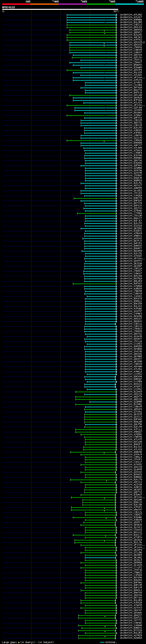Click green alignment bar for UniRef100_A2Q4G8

coord(98,638)
